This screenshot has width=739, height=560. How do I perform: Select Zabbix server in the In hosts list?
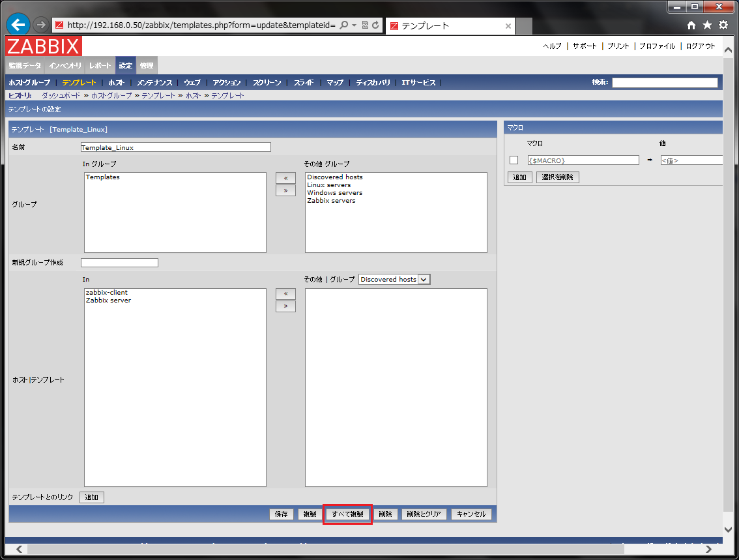tap(108, 301)
